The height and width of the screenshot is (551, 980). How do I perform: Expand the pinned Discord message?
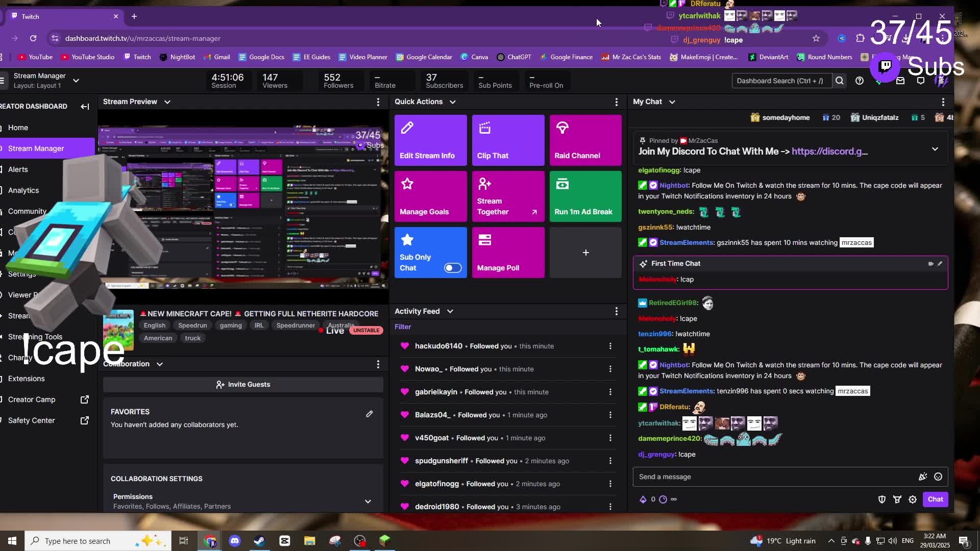[935, 149]
